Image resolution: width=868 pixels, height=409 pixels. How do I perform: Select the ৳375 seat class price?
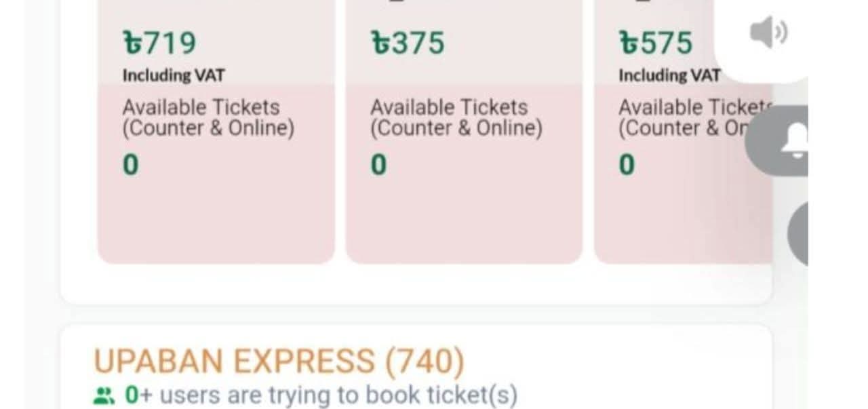408,43
